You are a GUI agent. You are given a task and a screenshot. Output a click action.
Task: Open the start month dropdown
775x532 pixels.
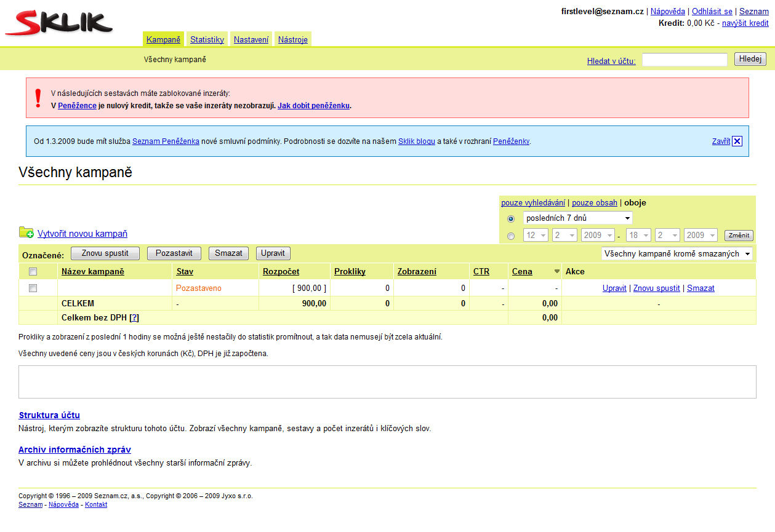(564, 235)
